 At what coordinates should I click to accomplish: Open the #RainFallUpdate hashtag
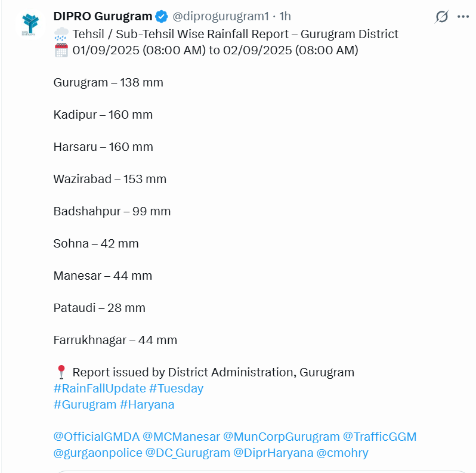[x=99, y=388]
